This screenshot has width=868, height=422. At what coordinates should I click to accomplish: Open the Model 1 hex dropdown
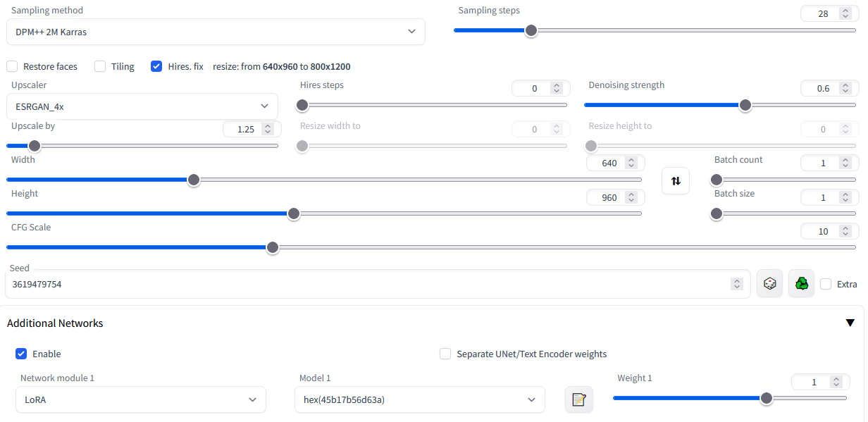(420, 399)
